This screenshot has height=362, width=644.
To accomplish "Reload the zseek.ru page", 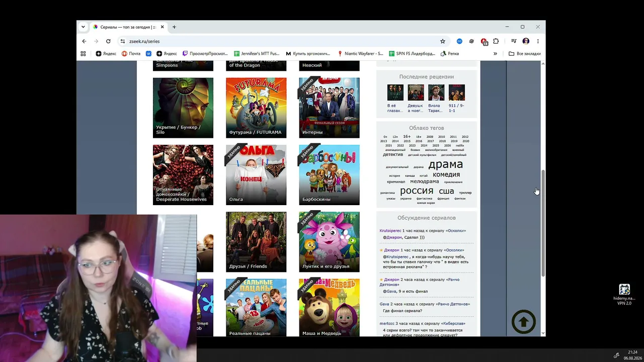I will tap(108, 41).
